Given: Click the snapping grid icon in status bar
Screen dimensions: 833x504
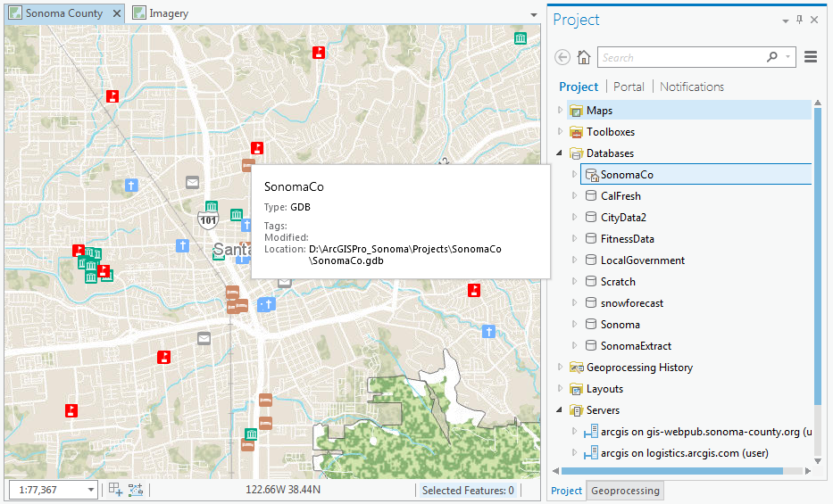Looking at the screenshot, I should [x=115, y=489].
